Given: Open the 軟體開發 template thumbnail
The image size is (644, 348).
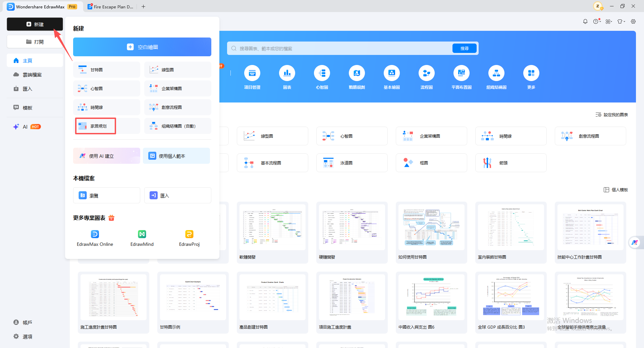Looking at the screenshot, I should 272,228.
